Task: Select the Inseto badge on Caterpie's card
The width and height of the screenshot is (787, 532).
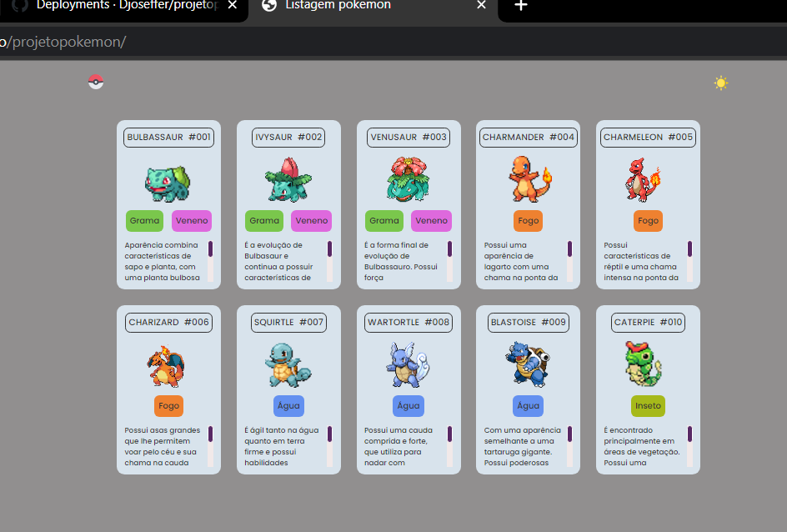Action: pos(648,405)
